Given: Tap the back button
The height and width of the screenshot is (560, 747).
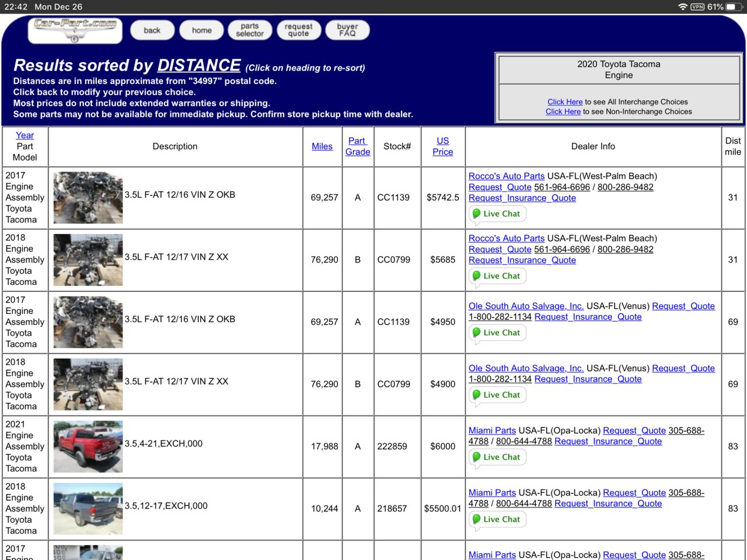Looking at the screenshot, I should [x=152, y=30].
